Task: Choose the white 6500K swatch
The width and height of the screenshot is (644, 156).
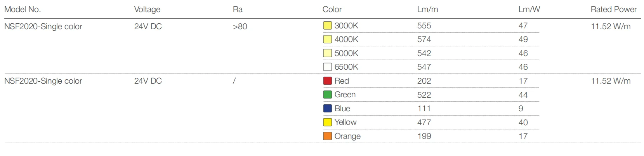Action: [327, 67]
